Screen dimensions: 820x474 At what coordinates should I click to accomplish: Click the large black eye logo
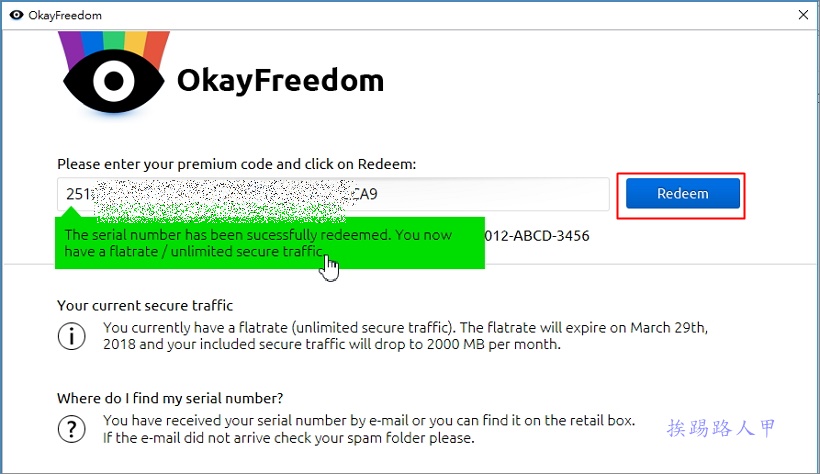[x=113, y=81]
